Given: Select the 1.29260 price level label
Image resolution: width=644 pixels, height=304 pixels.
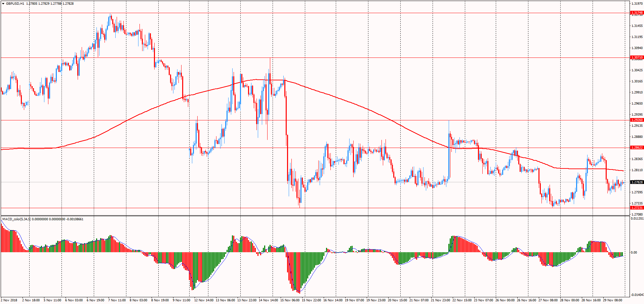Looking at the screenshot, I should (x=637, y=120).
